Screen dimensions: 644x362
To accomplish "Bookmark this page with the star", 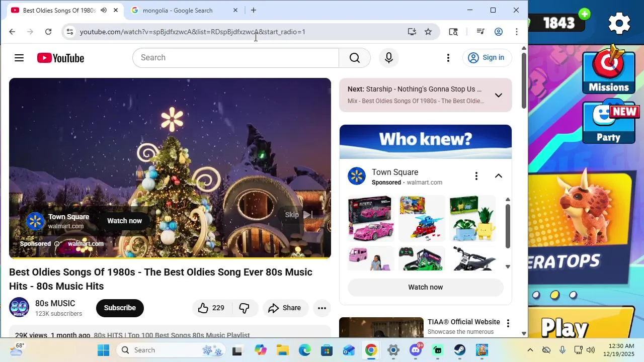I will pyautogui.click(x=428, y=32).
